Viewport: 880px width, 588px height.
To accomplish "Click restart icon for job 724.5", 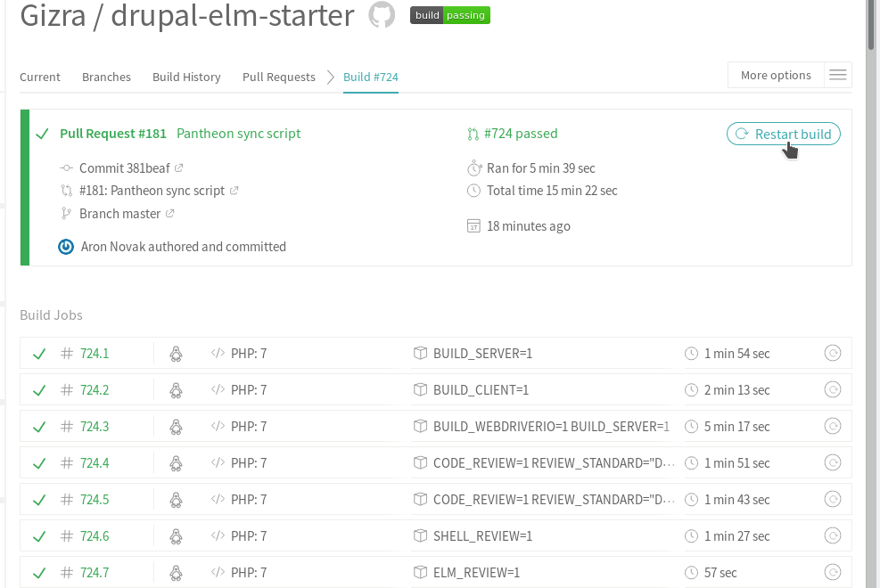I will (x=833, y=499).
